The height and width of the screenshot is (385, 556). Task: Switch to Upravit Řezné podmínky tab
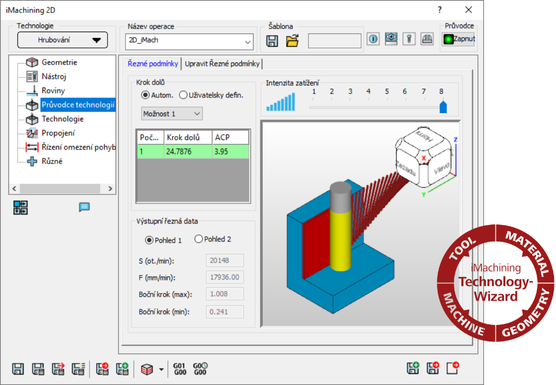point(222,64)
